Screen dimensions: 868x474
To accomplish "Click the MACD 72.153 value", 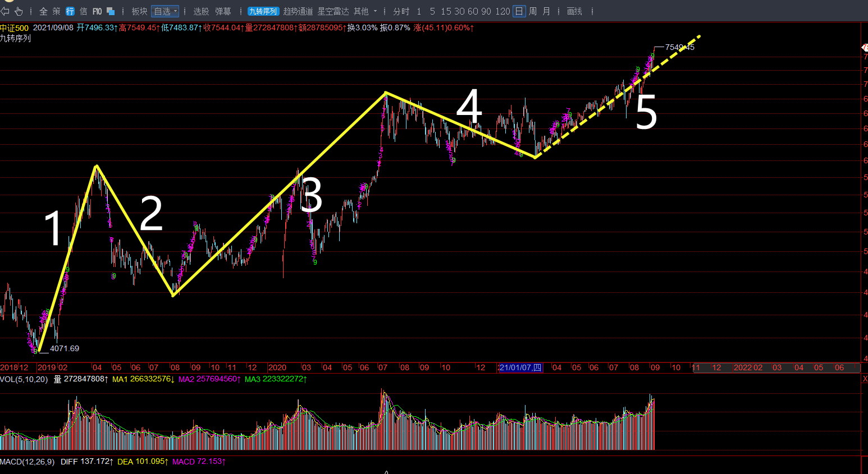I will pos(199,462).
